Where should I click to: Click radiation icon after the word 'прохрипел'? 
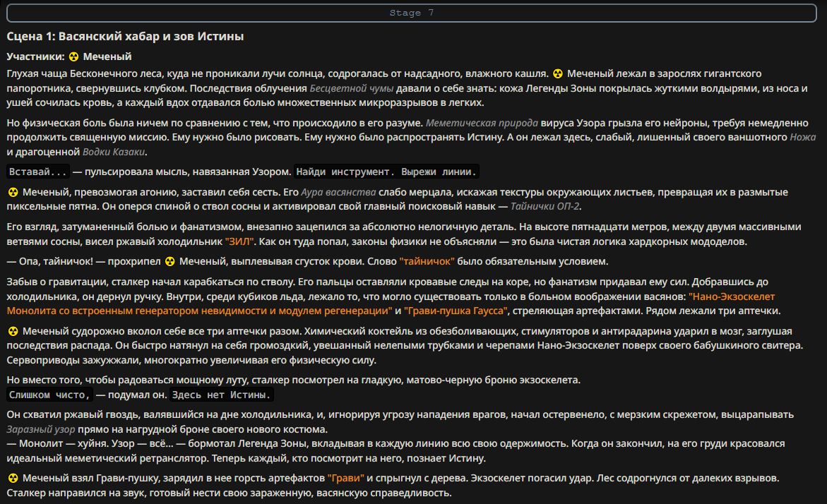point(169,261)
